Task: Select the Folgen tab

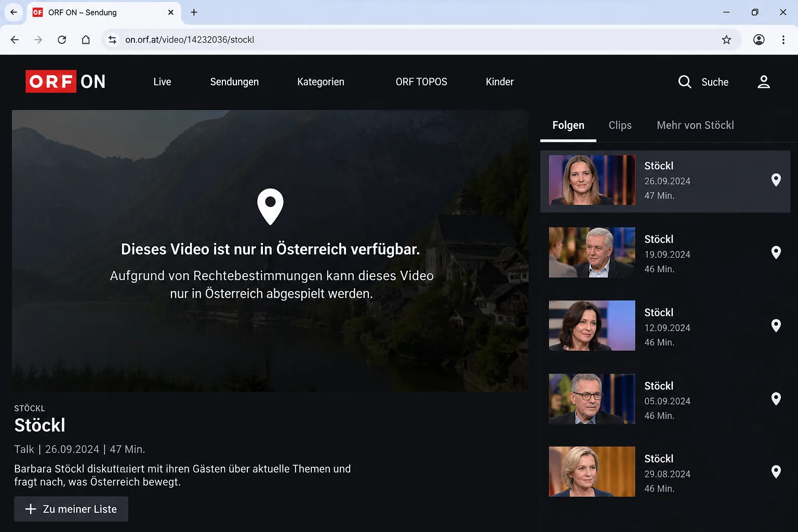Action: pos(568,125)
